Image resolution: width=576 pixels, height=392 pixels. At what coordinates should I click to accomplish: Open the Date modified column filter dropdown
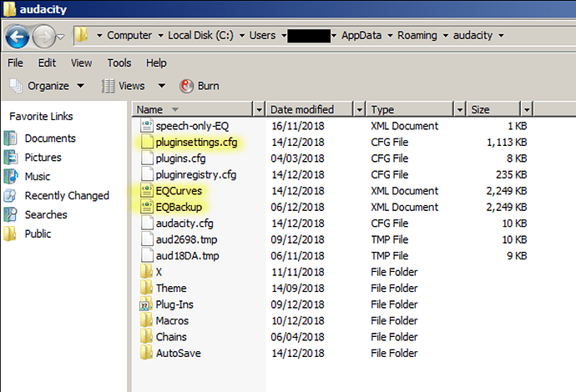tap(359, 109)
